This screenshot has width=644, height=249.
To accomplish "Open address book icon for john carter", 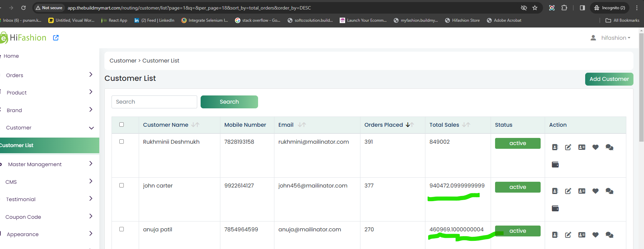I will pos(555,191).
